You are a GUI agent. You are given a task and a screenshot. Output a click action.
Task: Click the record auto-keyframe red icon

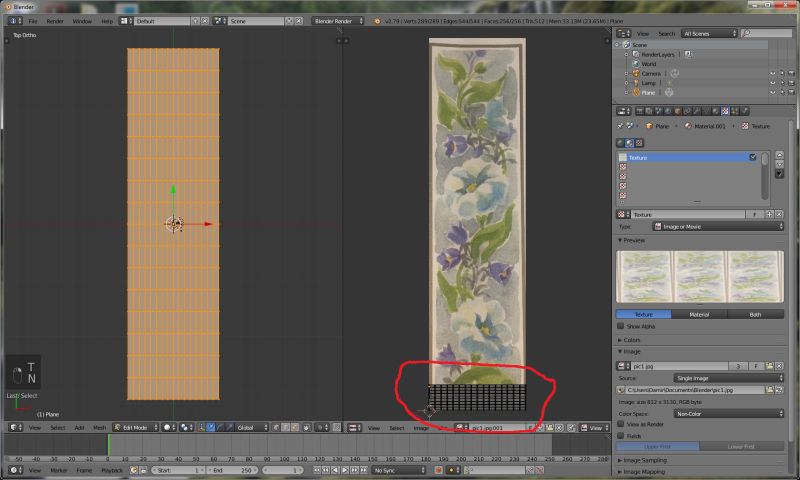438,470
